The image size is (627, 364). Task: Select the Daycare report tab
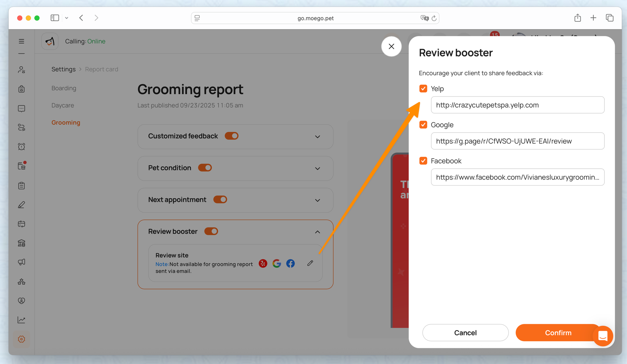tap(63, 105)
